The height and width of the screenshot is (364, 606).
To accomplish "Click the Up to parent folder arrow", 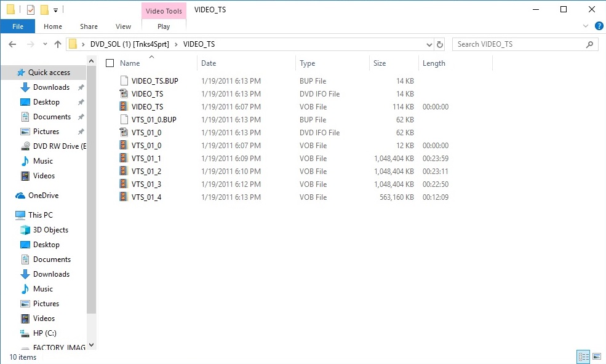I will pos(58,44).
